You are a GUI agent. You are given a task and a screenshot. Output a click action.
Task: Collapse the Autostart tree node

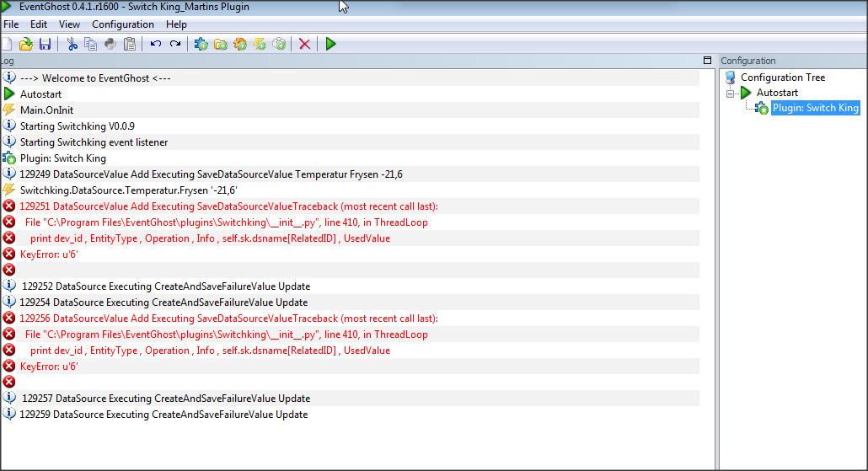(731, 94)
